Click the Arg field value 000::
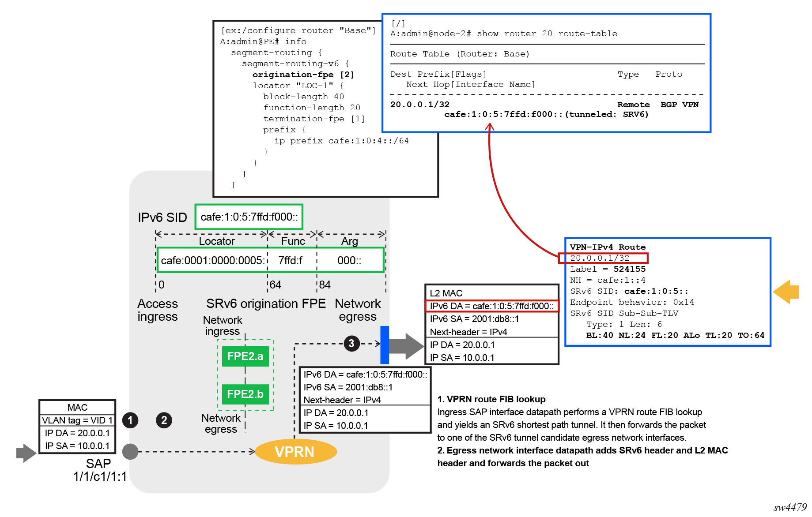 (349, 261)
